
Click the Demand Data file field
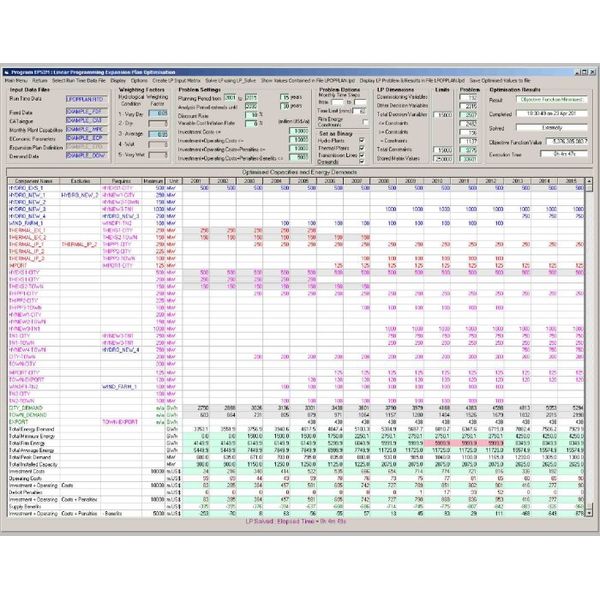(x=87, y=155)
